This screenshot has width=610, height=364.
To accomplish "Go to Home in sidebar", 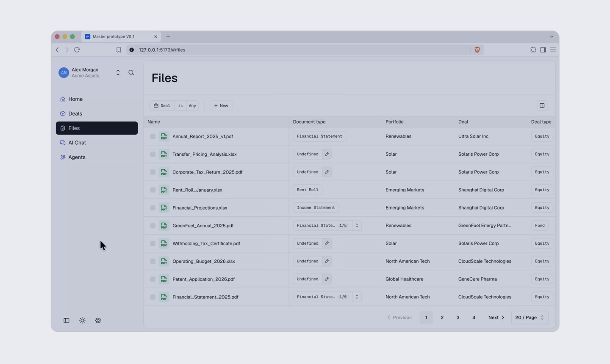I will click(97, 99).
